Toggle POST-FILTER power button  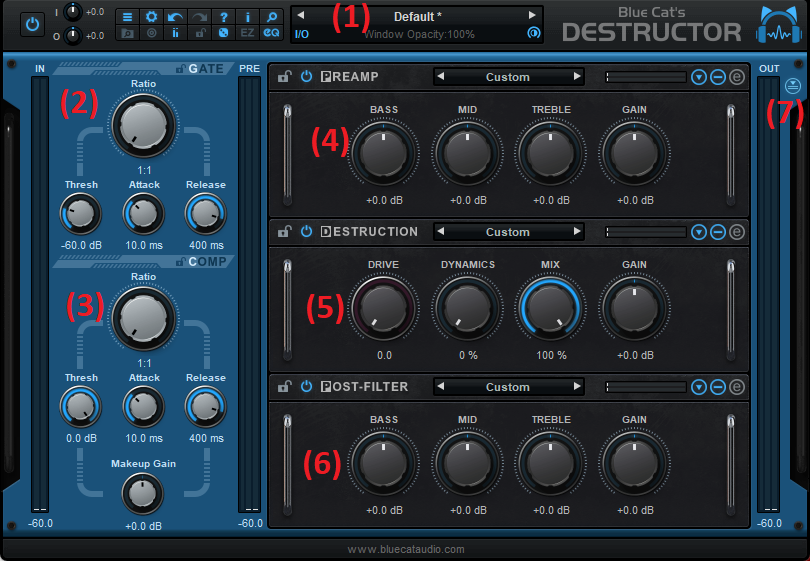click(x=306, y=386)
